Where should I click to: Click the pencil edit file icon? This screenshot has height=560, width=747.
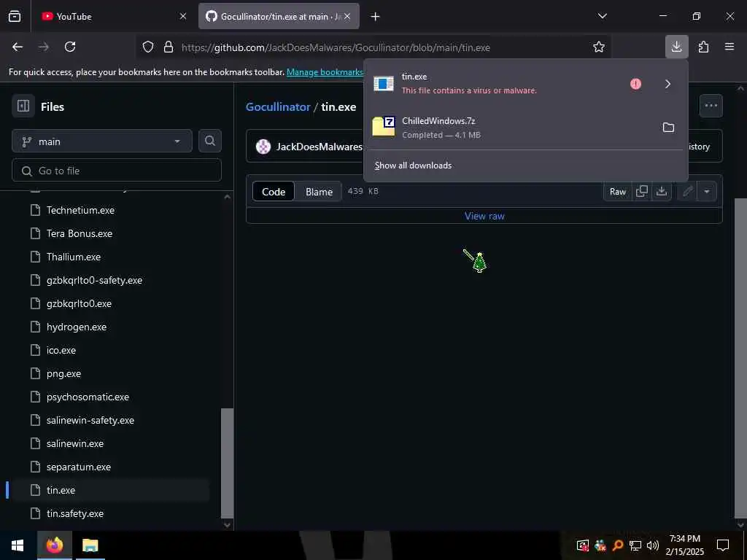(687, 192)
